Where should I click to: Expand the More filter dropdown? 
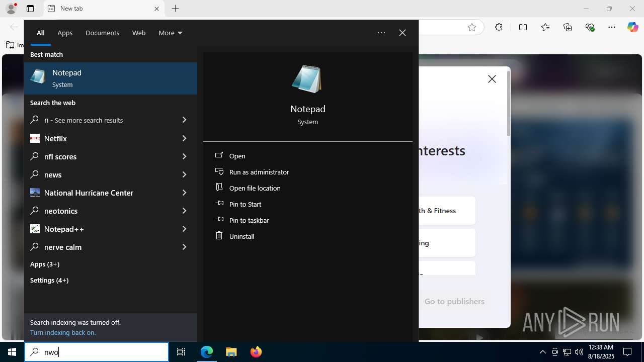coord(171,33)
